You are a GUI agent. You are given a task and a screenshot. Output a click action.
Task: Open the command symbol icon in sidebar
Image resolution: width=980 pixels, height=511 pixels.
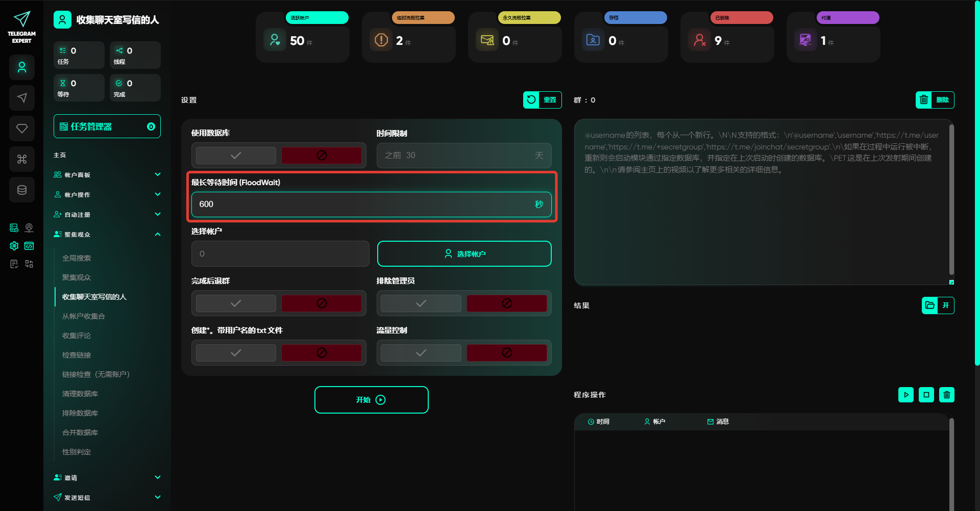22,159
